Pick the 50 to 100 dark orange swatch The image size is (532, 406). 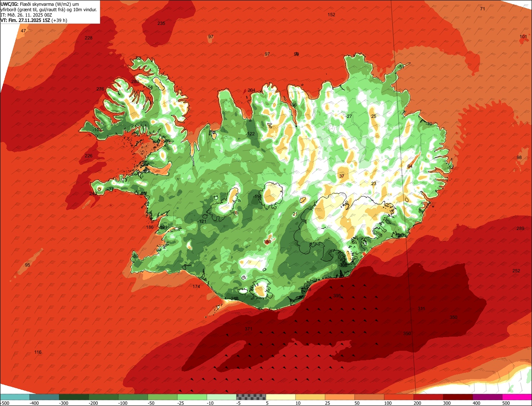tap(369, 397)
